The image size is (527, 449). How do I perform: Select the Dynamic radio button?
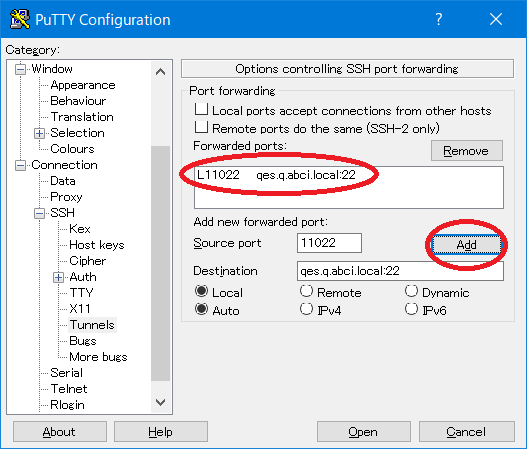(x=411, y=291)
